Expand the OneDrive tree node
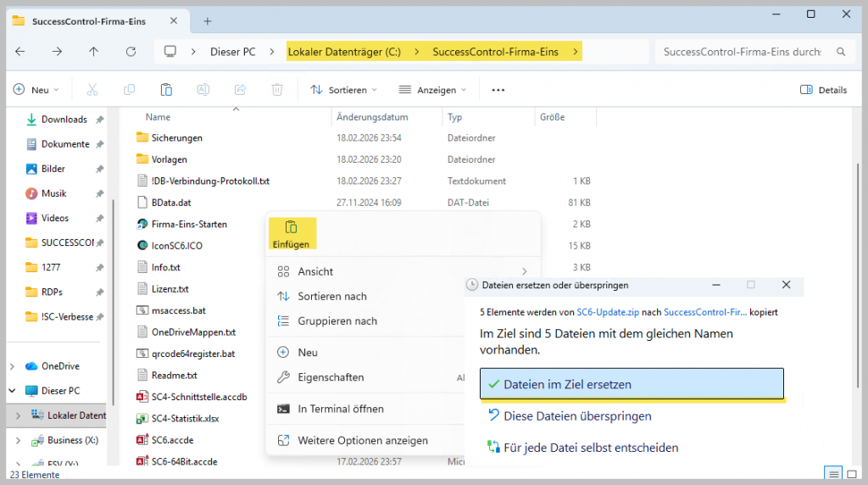The image size is (868, 485). point(12,366)
